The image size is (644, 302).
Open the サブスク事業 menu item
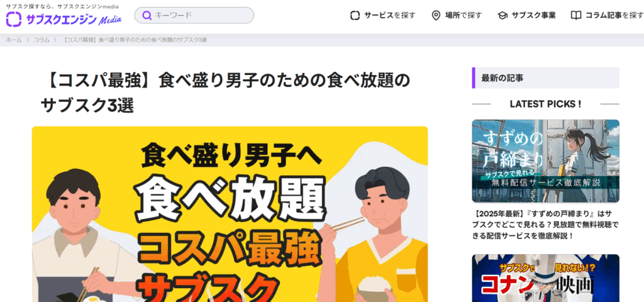click(526, 15)
